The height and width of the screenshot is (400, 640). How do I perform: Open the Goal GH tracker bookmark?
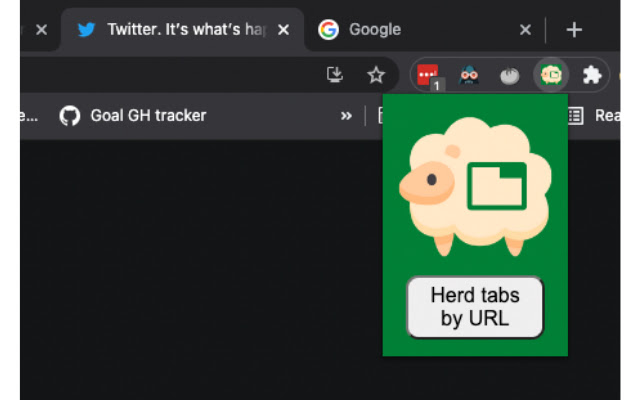pos(133,116)
